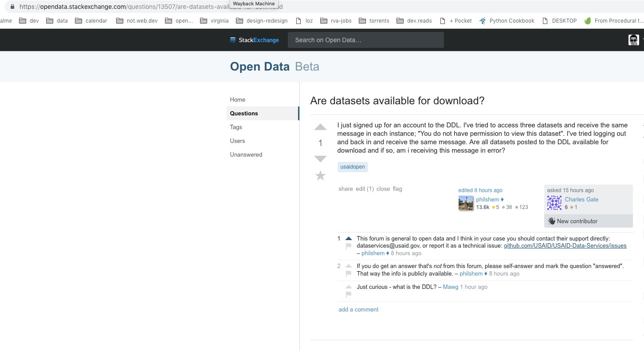
Task: Click the 'Search on Open Data' input field
Action: pyautogui.click(x=365, y=39)
